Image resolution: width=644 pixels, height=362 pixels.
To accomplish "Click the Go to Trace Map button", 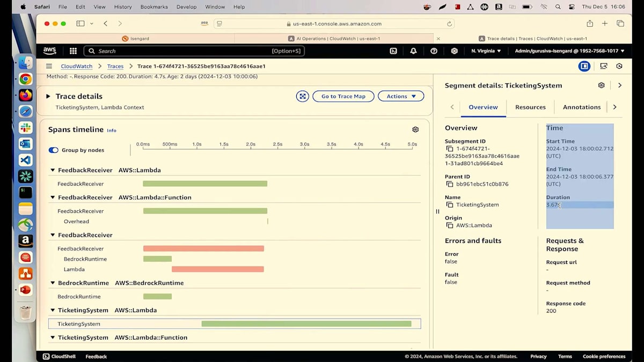I will coord(343,96).
